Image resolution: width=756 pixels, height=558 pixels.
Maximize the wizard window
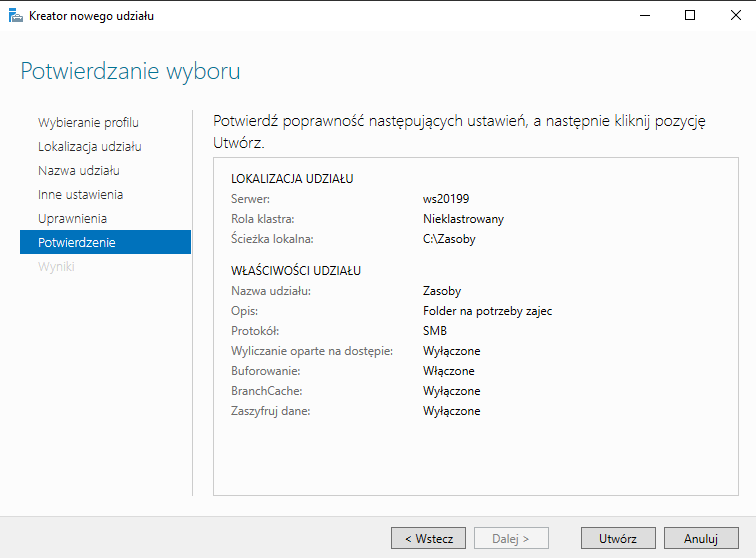coord(690,16)
